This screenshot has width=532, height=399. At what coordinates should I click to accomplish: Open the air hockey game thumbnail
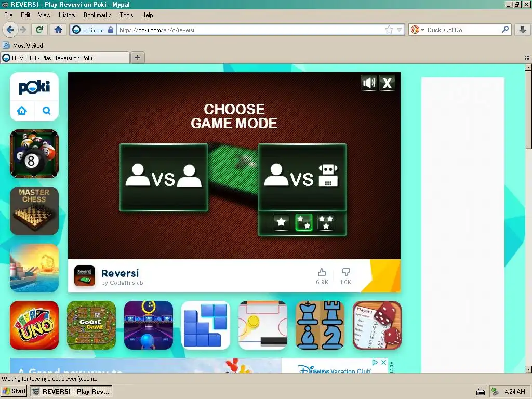coord(263,325)
